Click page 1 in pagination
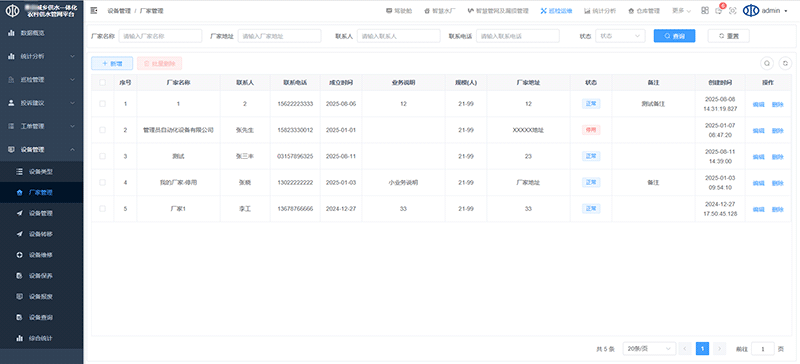 [703, 349]
